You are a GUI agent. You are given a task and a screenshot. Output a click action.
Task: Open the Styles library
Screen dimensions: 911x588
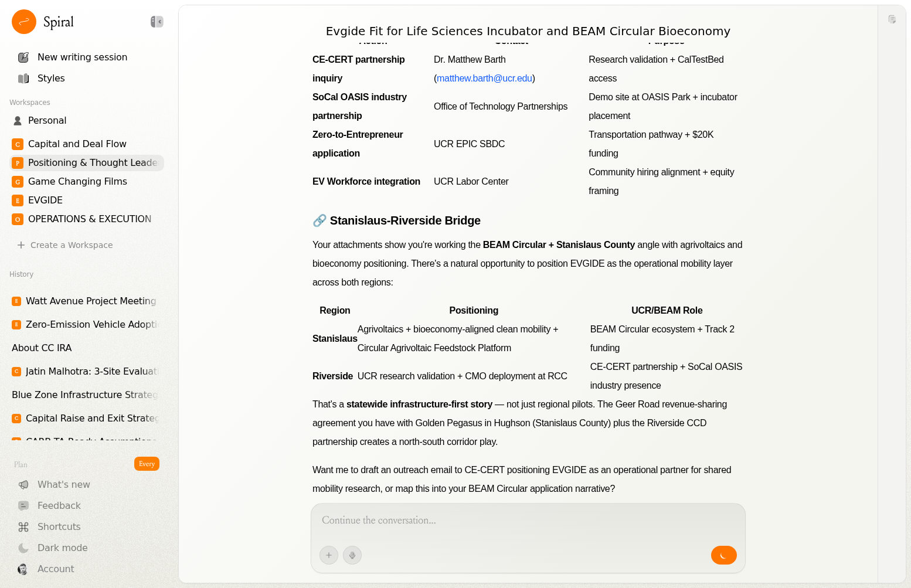tap(51, 78)
